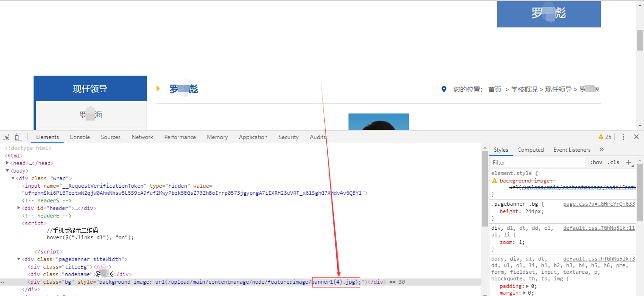Screen dimensions: 644x296
Task: Toggle the :hov element state panel
Action: [596, 162]
